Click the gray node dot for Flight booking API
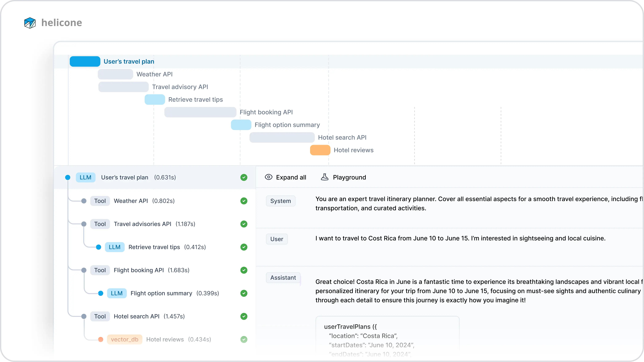The width and height of the screenshot is (644, 362). tap(84, 270)
